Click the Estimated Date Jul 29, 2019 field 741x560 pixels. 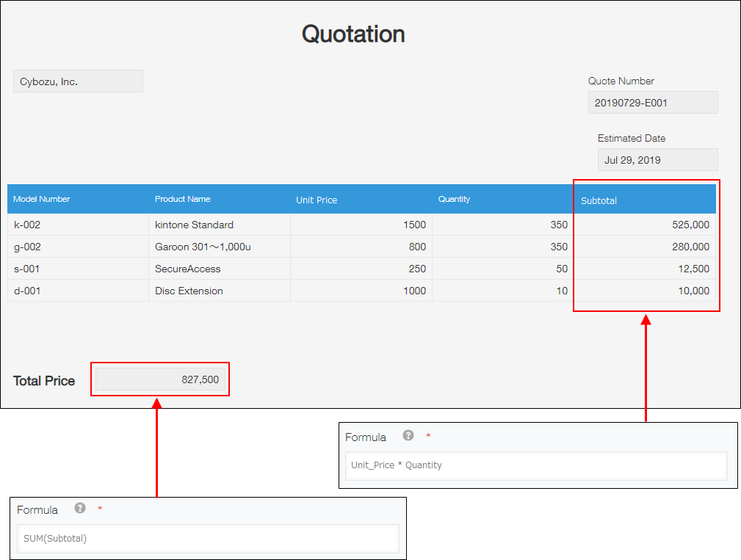[x=657, y=159]
